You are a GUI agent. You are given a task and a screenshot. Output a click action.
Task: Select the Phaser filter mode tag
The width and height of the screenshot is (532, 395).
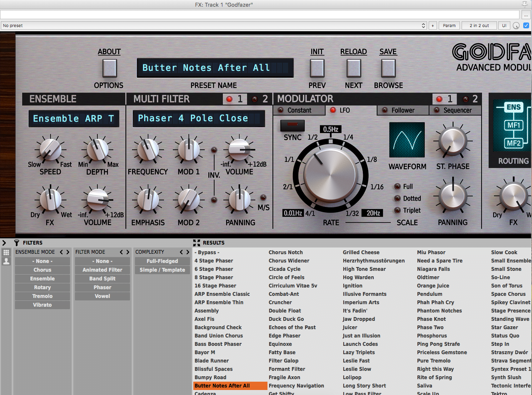click(102, 287)
